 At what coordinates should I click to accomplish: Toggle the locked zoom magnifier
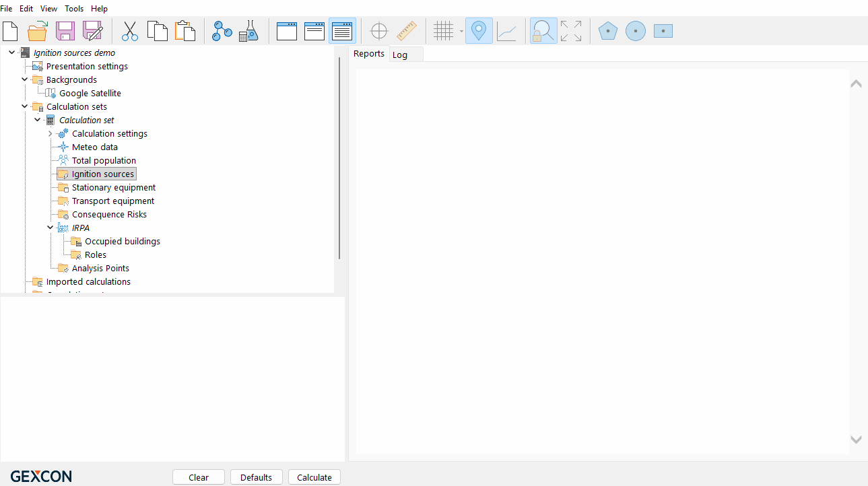point(543,31)
